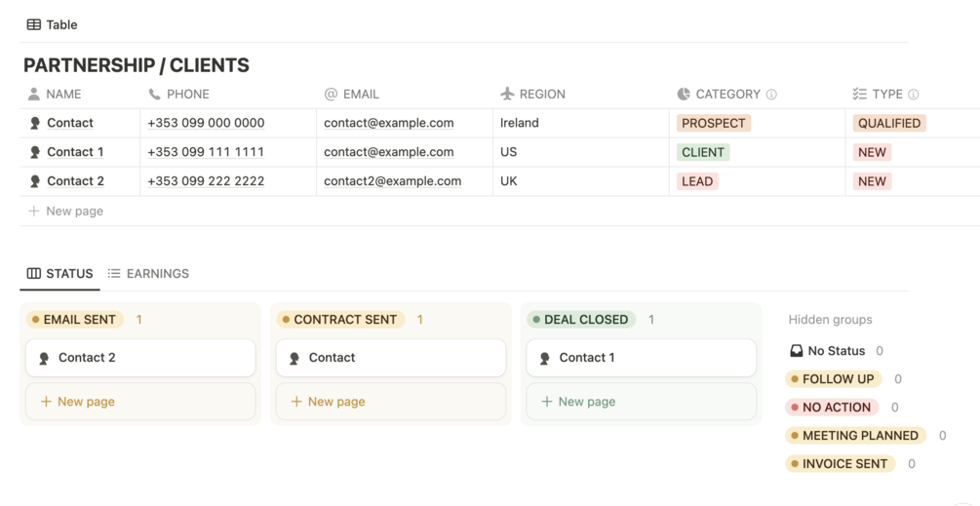Click the Table view icon

(x=34, y=24)
